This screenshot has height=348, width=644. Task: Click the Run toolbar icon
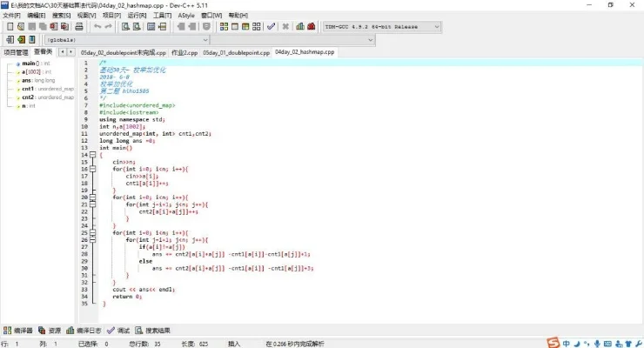point(235,27)
